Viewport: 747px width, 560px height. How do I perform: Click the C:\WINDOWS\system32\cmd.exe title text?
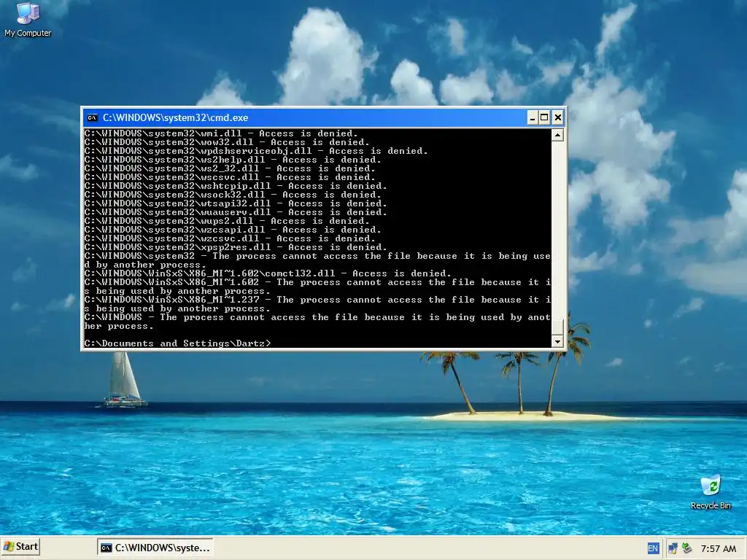point(175,117)
